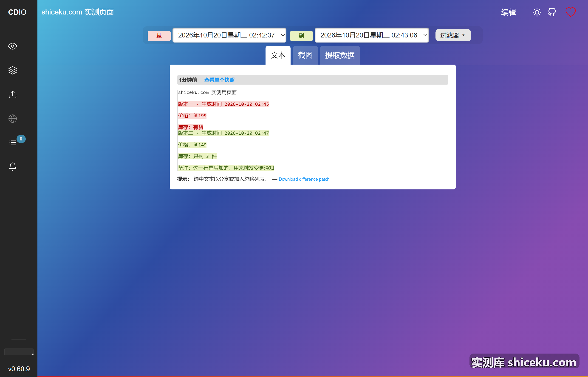588x377 pixels.
Task: Open the globe settings icon in sidebar
Action: [x=12, y=118]
